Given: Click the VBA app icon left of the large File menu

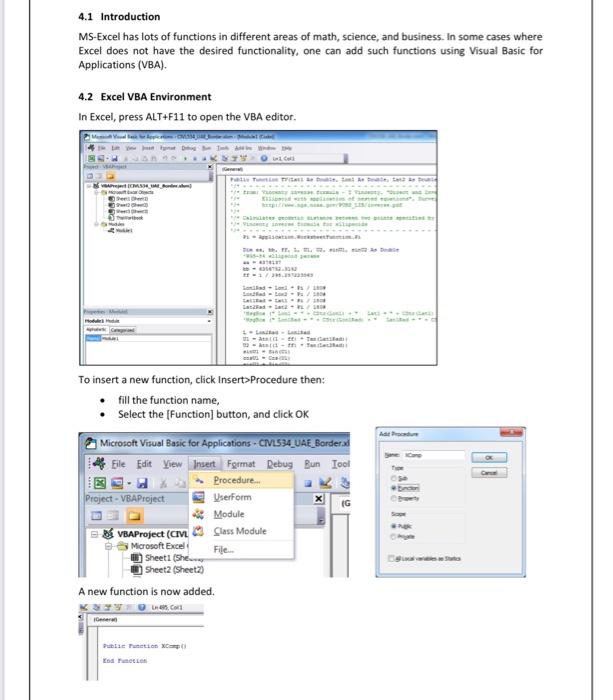Looking at the screenshot, I should point(99,463).
